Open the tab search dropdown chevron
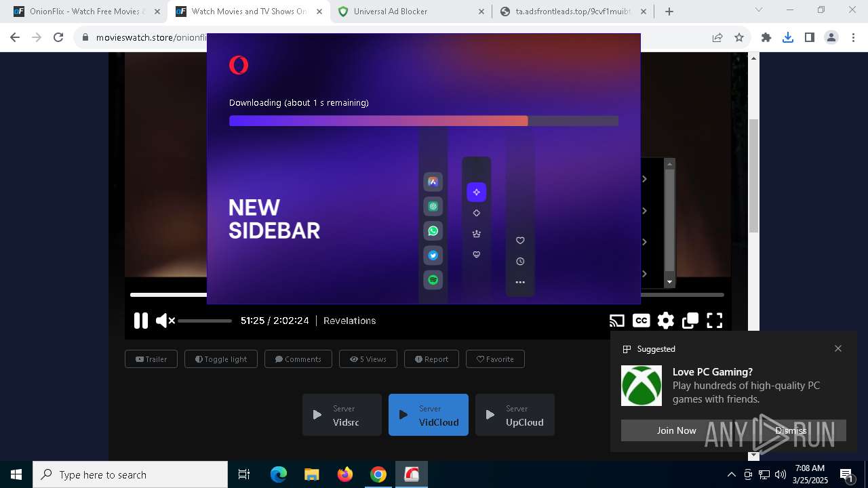Viewport: 868px width, 488px height. pos(759,10)
